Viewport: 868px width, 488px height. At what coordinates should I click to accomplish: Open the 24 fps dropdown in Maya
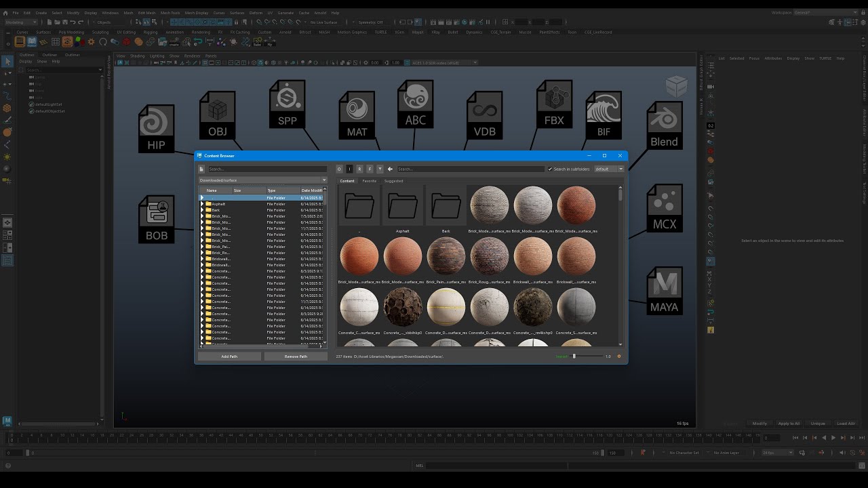coord(777,452)
